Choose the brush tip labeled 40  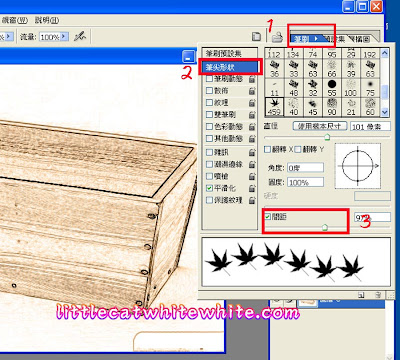point(294,107)
